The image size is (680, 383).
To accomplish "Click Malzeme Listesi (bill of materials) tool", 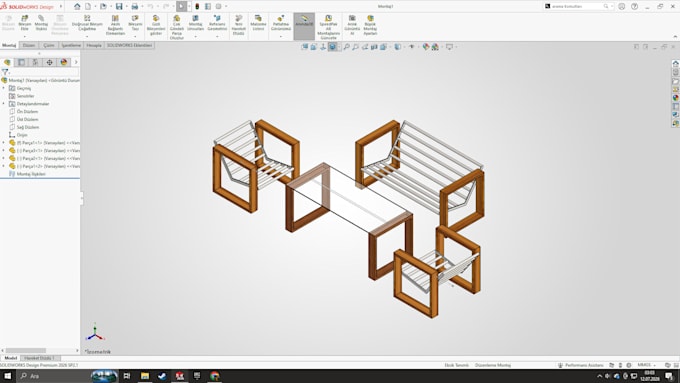I will 258,23.
